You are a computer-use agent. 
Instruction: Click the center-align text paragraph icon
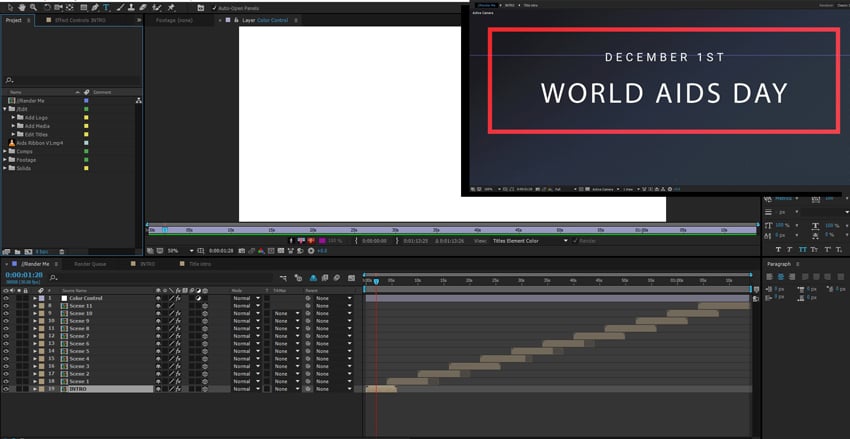[x=780, y=276]
